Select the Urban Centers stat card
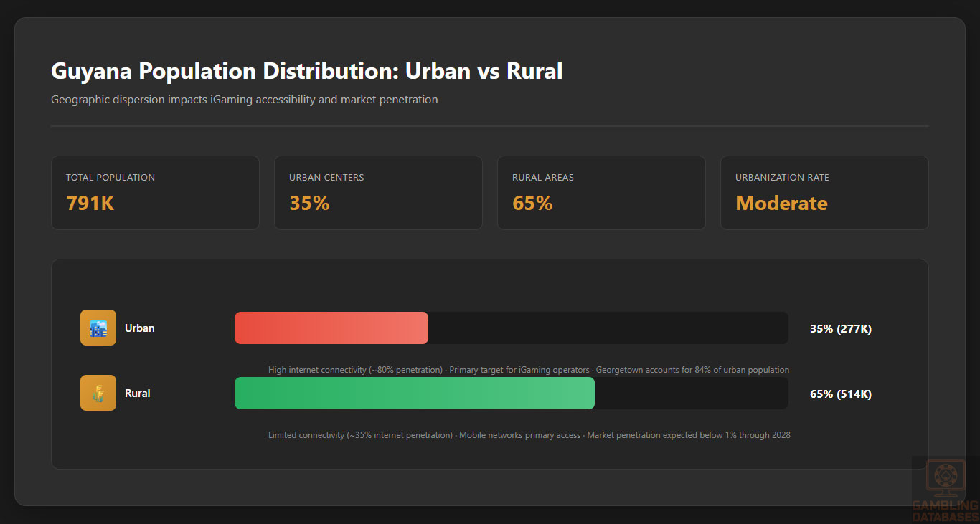This screenshot has width=980, height=524. point(378,193)
